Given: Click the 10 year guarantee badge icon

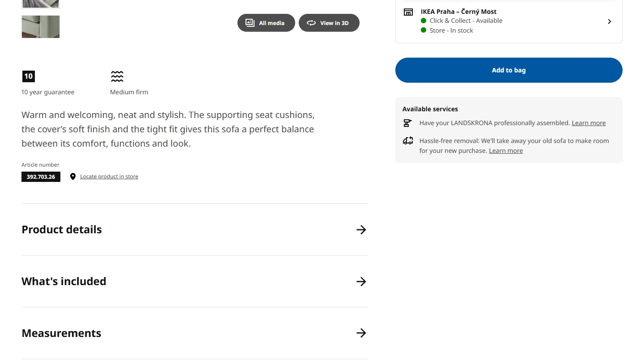Looking at the screenshot, I should [x=28, y=76].
